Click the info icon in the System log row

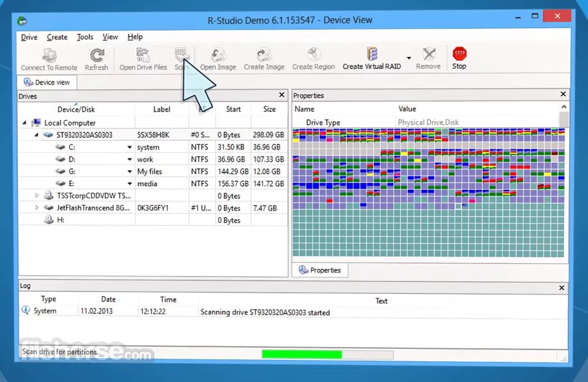[x=26, y=310]
